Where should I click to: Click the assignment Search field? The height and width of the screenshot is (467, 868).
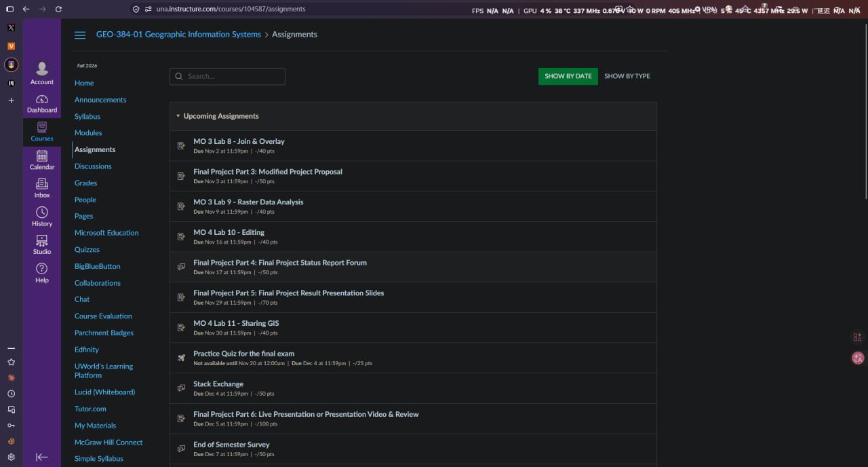pyautogui.click(x=227, y=76)
